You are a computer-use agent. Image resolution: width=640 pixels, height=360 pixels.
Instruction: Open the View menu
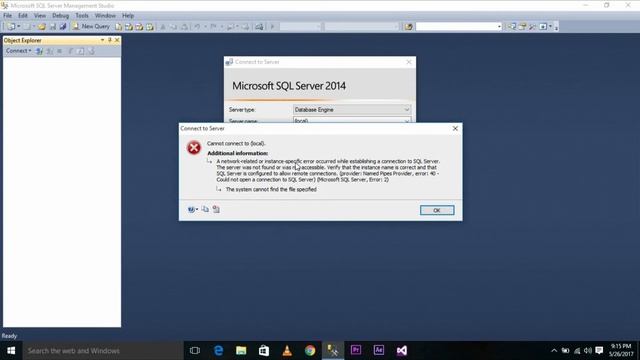coord(40,16)
